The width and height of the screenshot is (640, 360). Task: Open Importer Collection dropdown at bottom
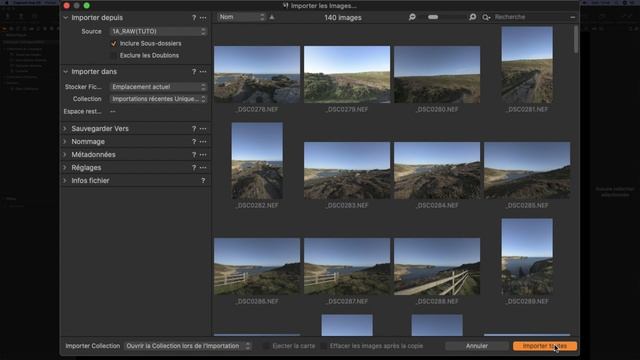tap(187, 346)
